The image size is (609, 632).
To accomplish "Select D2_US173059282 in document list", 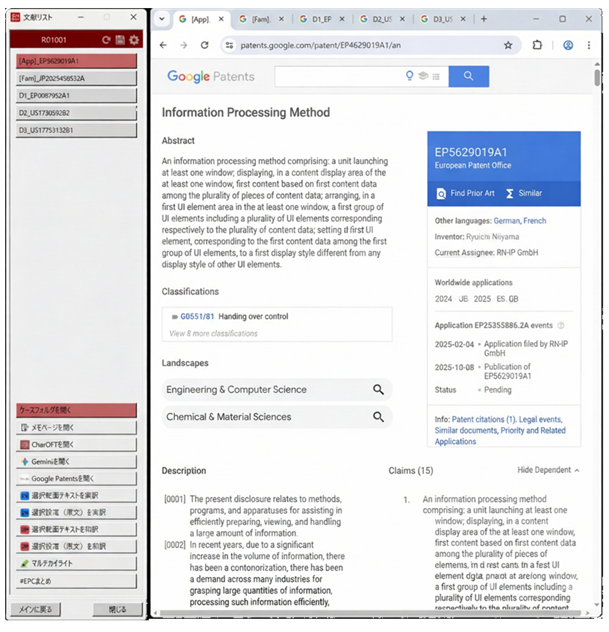I will (77, 113).
